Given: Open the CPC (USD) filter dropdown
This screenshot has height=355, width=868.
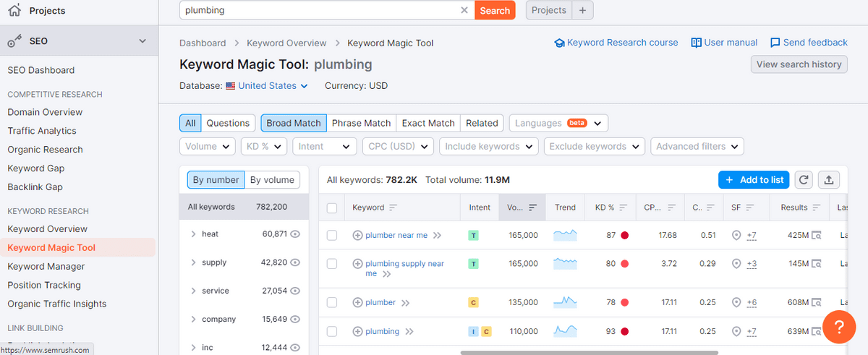Looking at the screenshot, I should click(x=398, y=146).
